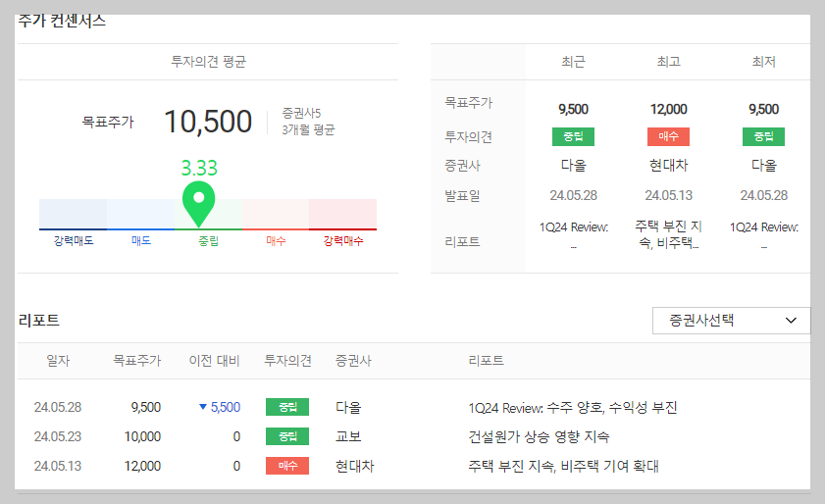Image resolution: width=825 pixels, height=504 pixels.
Task: Click the 주가 컨센서스 section title
Action: click(62, 21)
